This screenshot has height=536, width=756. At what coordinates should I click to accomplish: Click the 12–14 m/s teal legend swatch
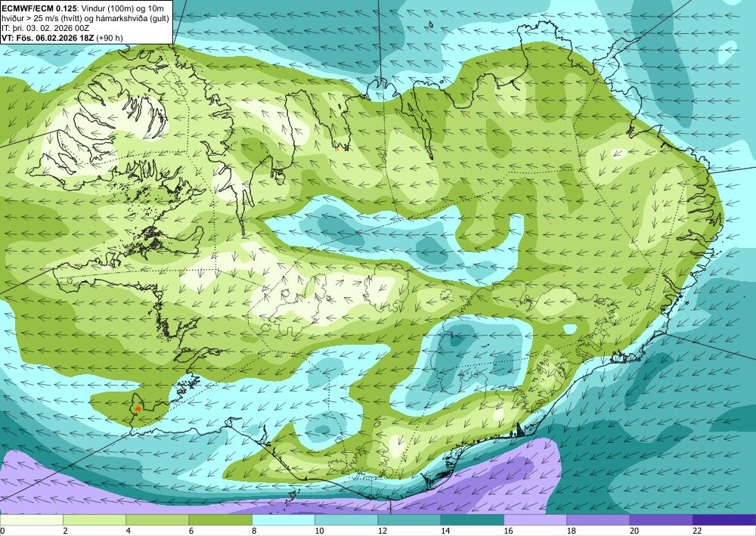[x=409, y=519]
